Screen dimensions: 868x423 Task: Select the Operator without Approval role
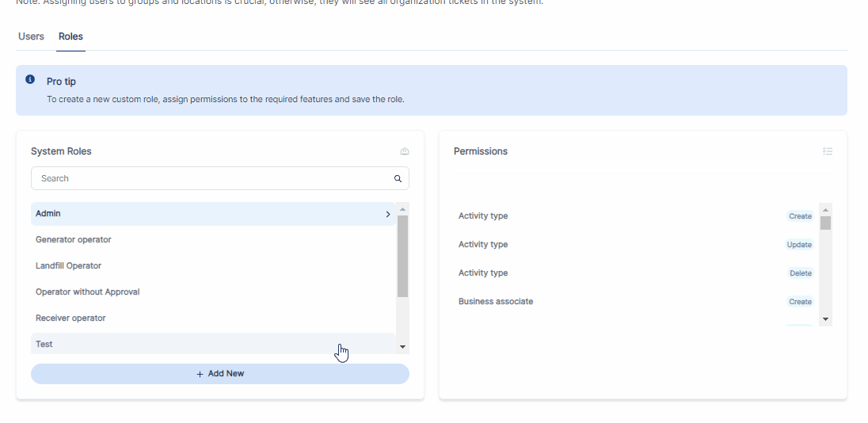[213, 292]
